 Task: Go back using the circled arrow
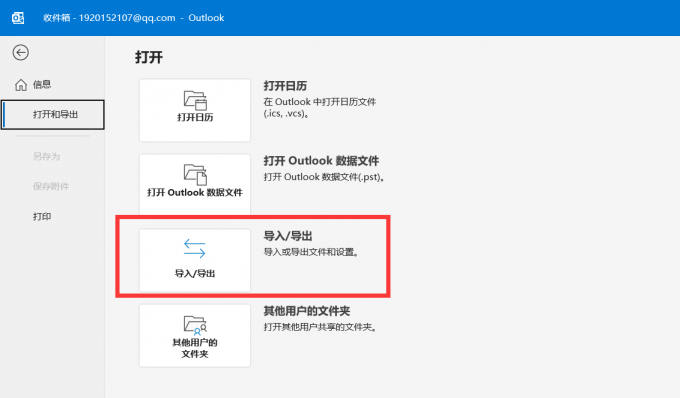20,52
